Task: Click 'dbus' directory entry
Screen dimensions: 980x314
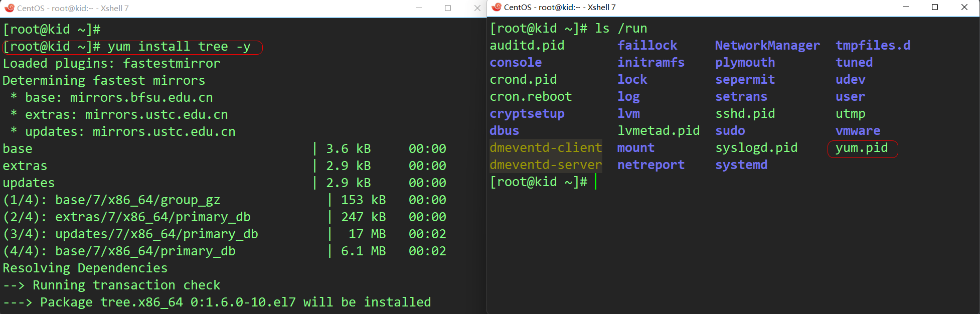Action: tap(505, 131)
